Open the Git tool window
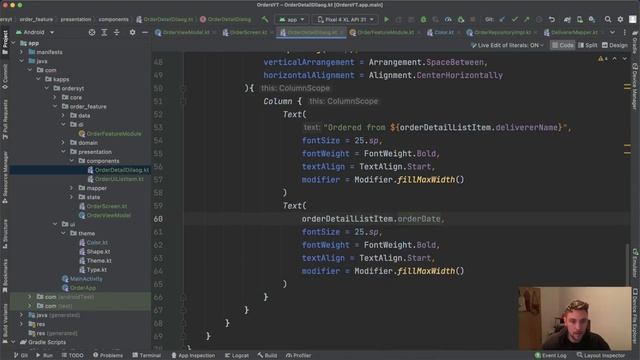This screenshot has width=640, height=360. (x=20, y=356)
